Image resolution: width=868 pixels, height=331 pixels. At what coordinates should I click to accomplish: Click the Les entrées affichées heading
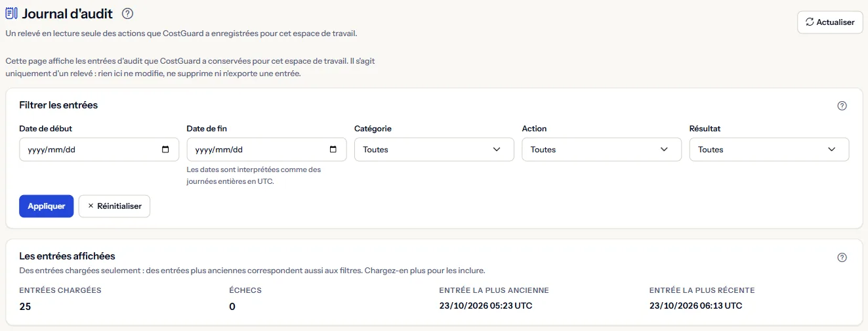(x=67, y=256)
